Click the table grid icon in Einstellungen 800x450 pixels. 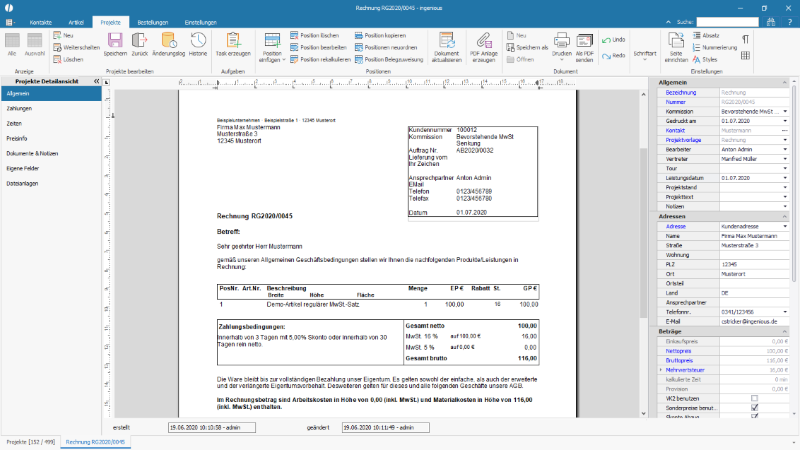[x=745, y=56]
